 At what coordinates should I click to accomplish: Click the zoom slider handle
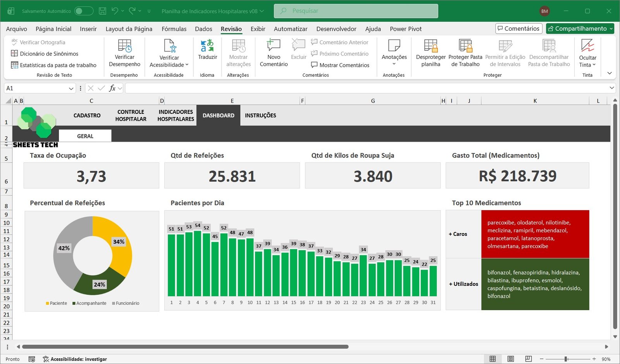click(566, 359)
